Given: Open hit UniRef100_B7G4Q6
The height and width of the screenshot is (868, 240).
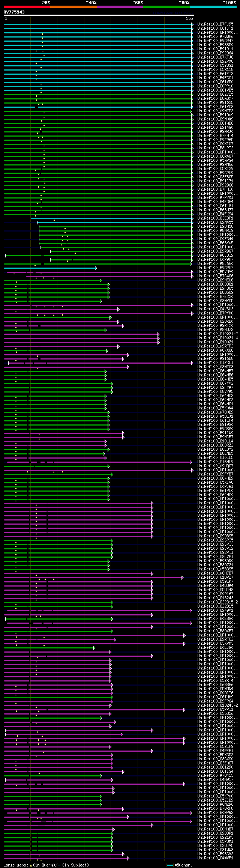Looking at the screenshot, I should (x=215, y=276).
